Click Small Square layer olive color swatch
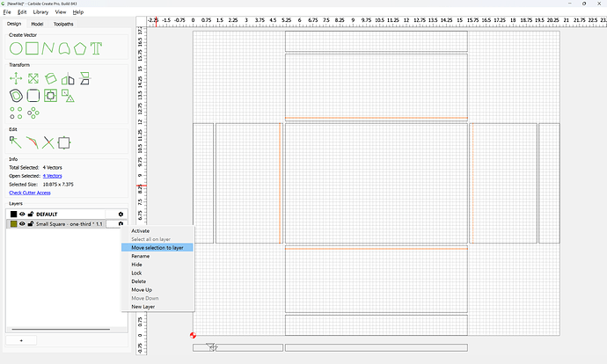The image size is (607, 364). tap(13, 224)
